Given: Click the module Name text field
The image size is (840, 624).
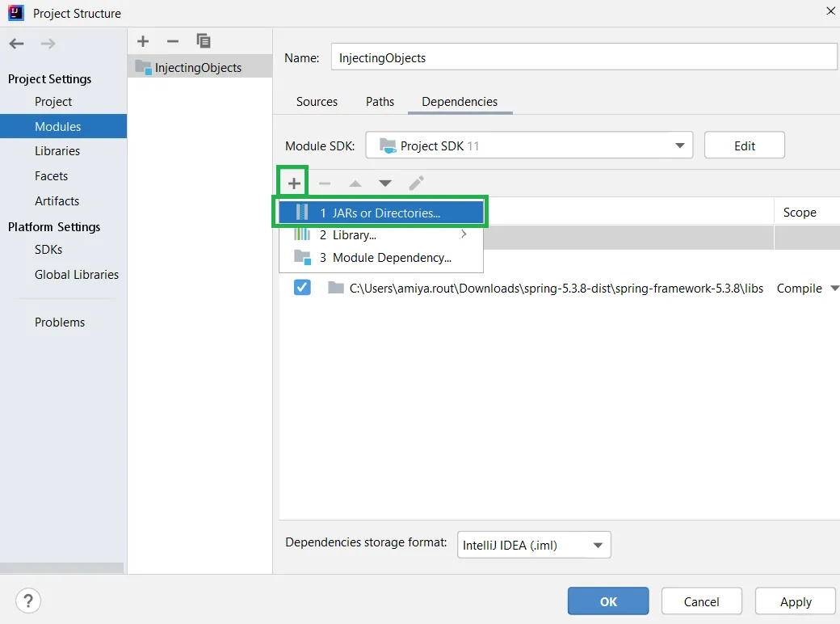Looking at the screenshot, I should coord(584,57).
